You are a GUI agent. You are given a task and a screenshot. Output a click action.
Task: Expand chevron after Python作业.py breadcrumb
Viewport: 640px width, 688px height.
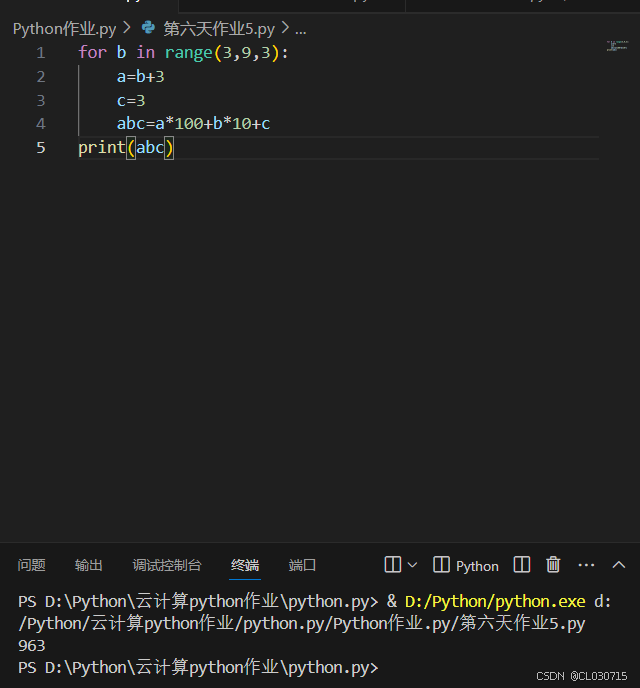coord(127,29)
